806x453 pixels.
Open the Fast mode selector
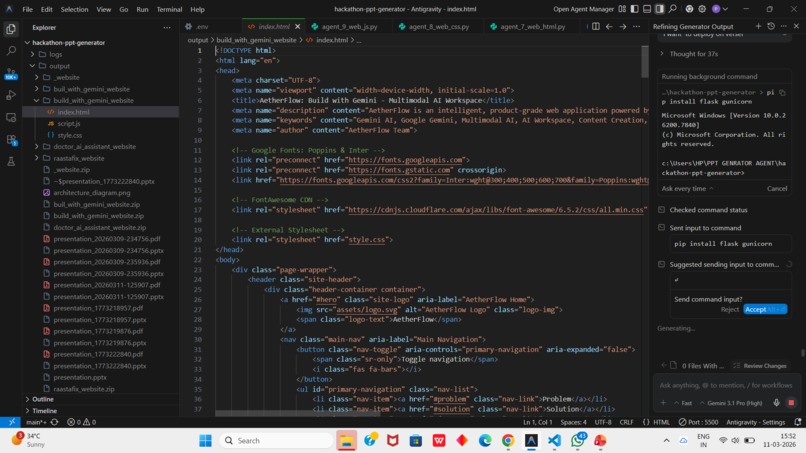683,403
